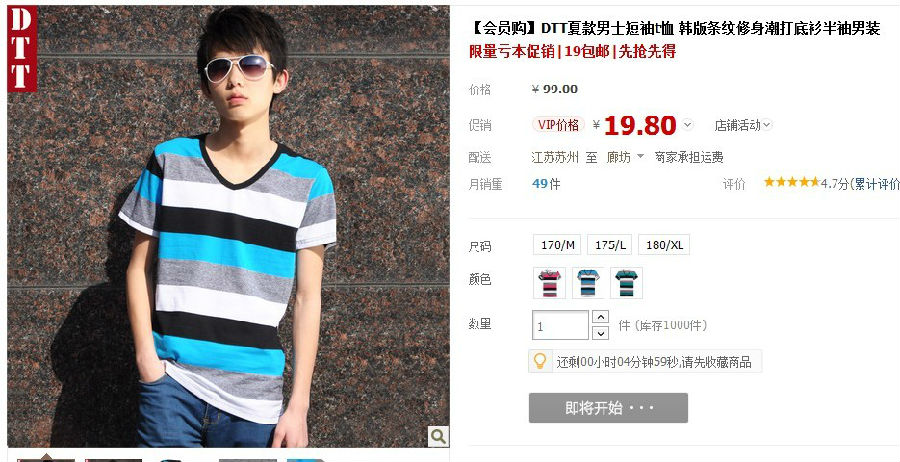Select size 170/M
Screen dimensions: 900x462
point(557,245)
